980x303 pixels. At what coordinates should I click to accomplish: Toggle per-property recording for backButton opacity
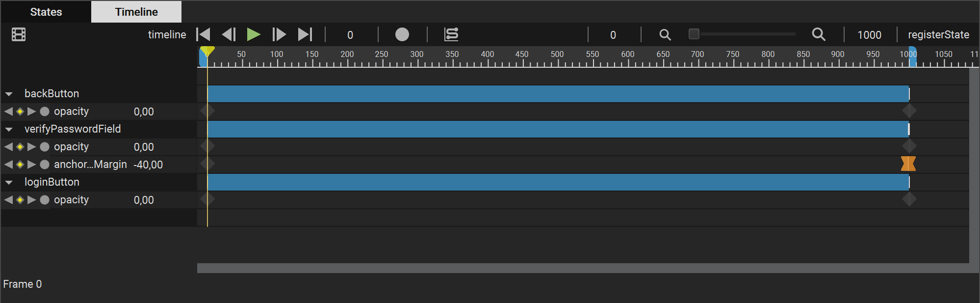coord(45,111)
